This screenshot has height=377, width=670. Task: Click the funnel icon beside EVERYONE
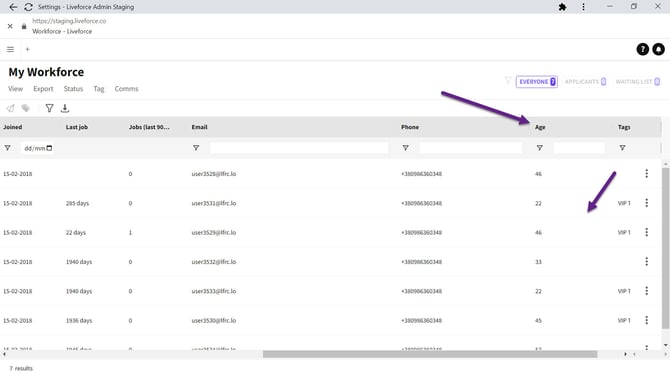[508, 81]
